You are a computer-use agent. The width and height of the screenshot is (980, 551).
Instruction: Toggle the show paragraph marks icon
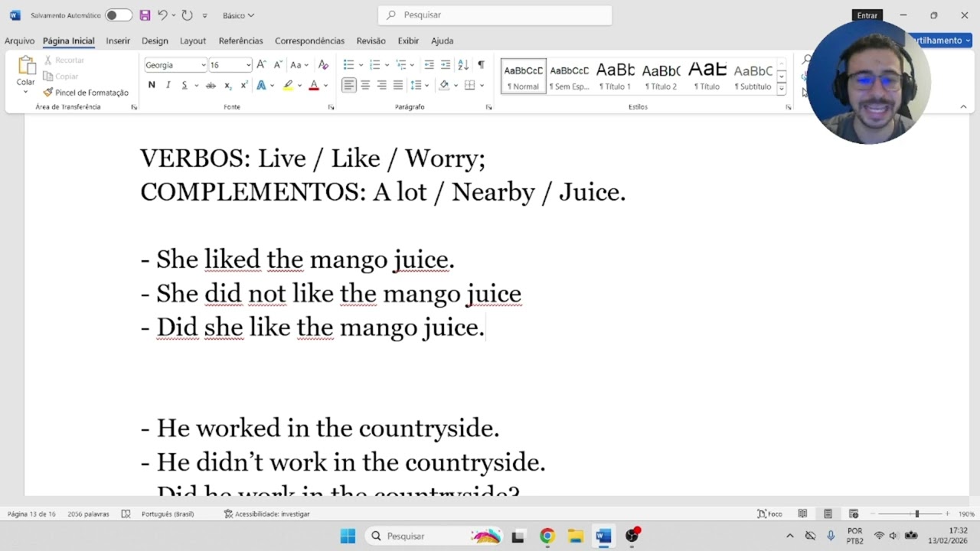(481, 65)
